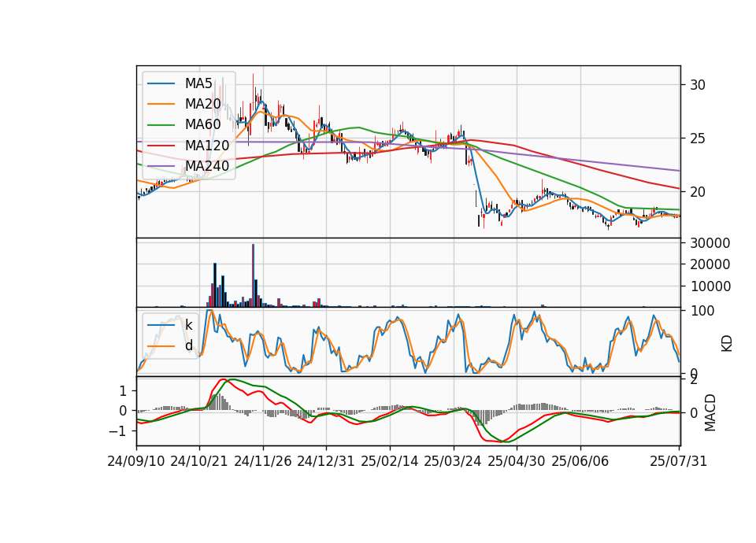Image resolution: width=756 pixels, height=543 pixels.
Task: Click the orange MA20 legend line sample
Action: [x=161, y=104]
